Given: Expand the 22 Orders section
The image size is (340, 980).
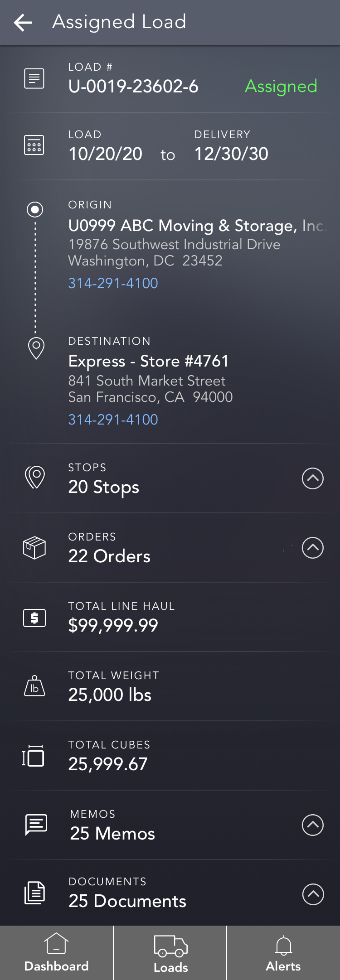Looking at the screenshot, I should click(x=313, y=548).
